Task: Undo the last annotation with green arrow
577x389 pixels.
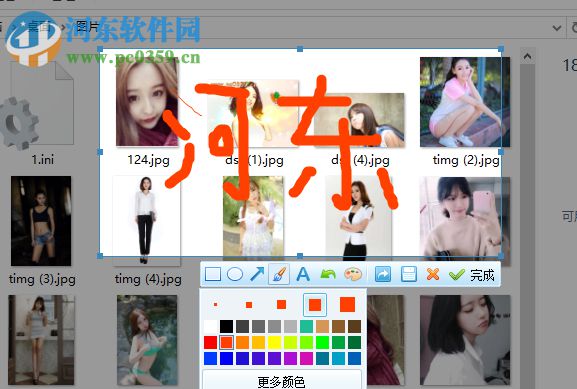Action: pyautogui.click(x=328, y=275)
